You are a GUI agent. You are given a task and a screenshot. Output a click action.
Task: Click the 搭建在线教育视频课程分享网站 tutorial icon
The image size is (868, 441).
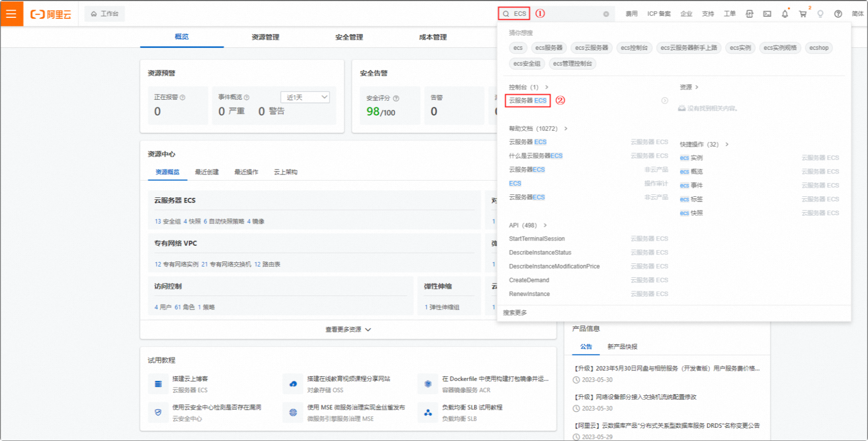[x=293, y=384]
